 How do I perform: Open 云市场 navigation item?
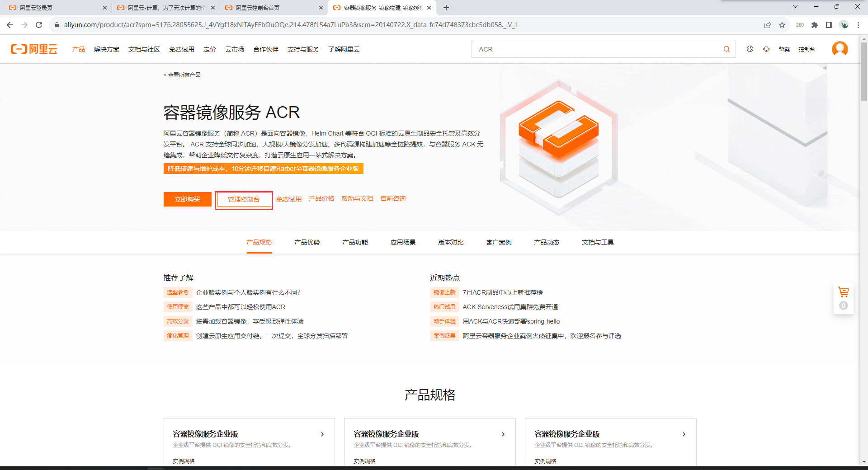click(235, 49)
